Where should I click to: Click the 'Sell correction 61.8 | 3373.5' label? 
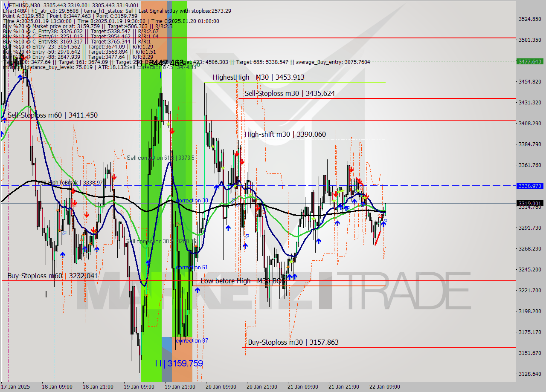click(x=160, y=158)
